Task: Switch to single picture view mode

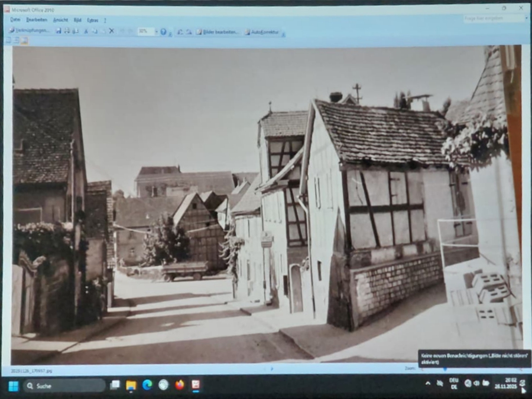Action: (24, 40)
